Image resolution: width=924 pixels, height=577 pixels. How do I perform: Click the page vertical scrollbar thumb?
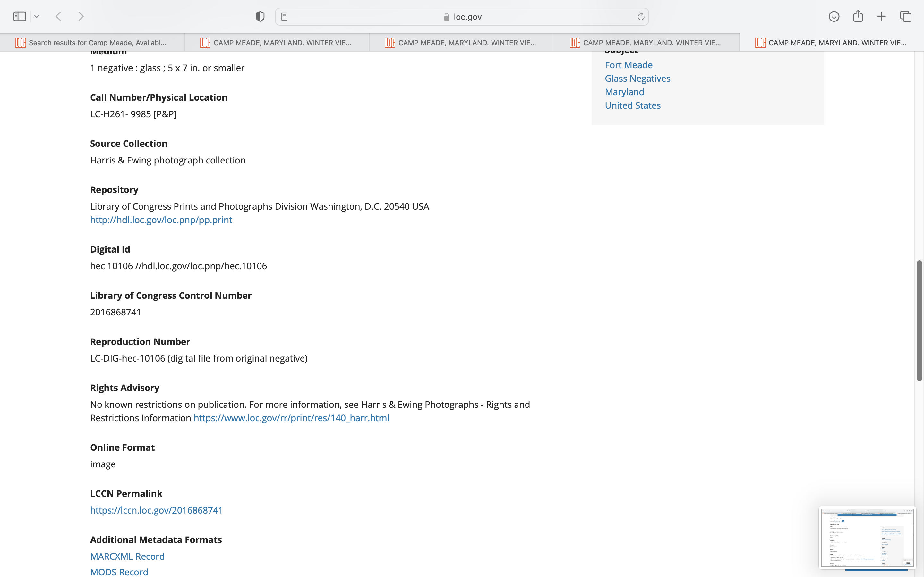coord(919,321)
